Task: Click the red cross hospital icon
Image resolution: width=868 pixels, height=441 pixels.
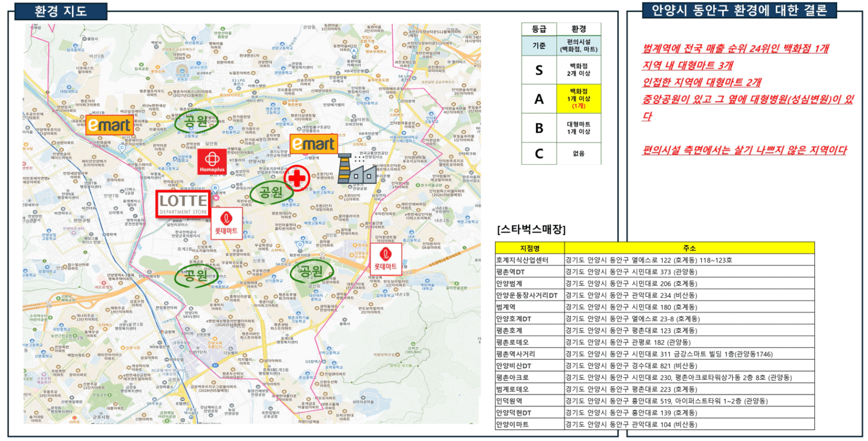Action: pos(297,177)
